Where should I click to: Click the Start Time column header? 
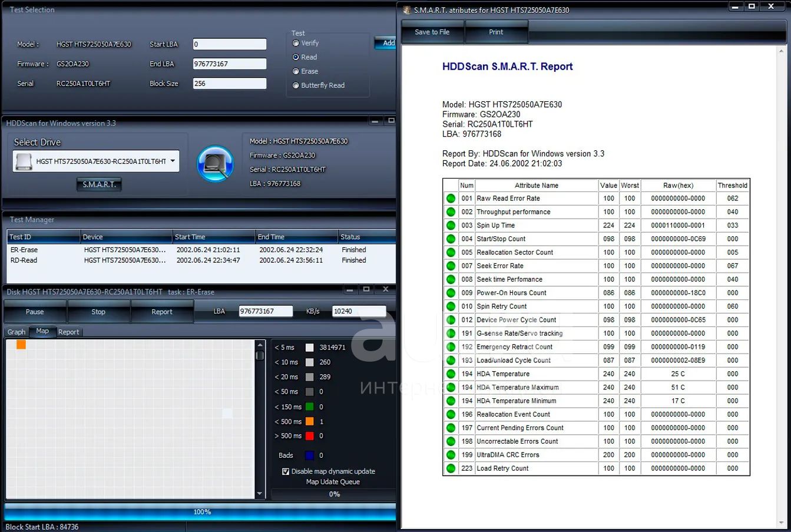[x=214, y=237]
